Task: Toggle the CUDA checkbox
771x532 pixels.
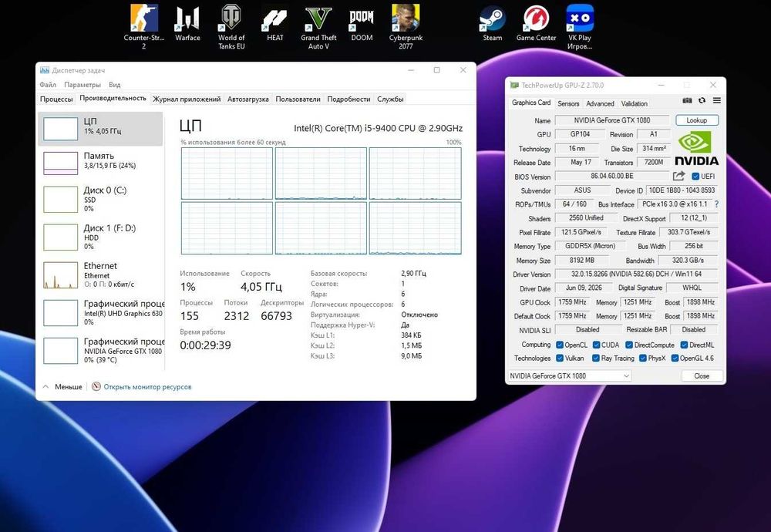Action: [x=597, y=345]
